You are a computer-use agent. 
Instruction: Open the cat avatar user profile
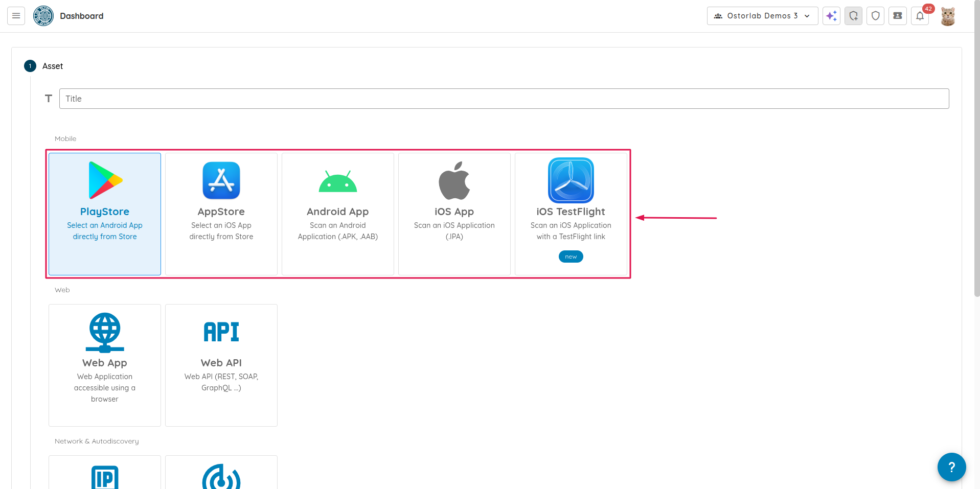point(948,16)
